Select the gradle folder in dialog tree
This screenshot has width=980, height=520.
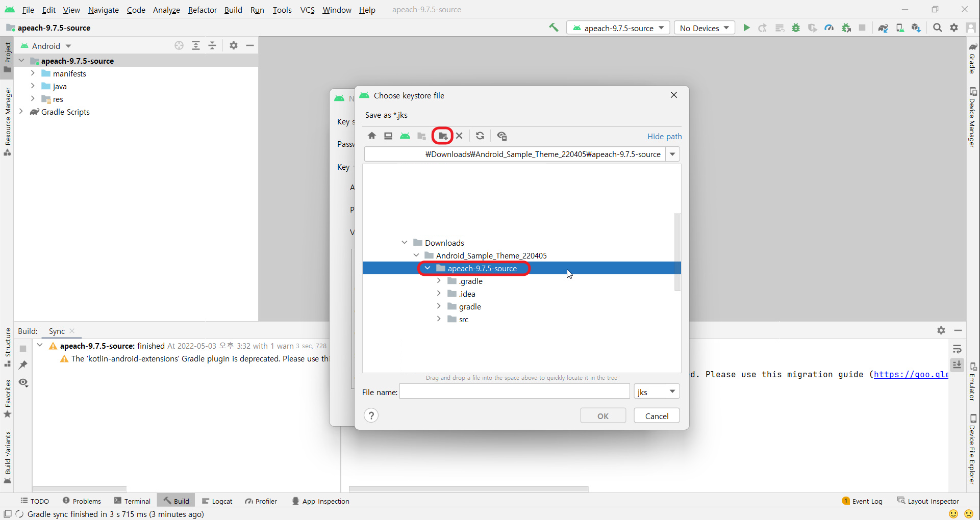click(x=470, y=306)
